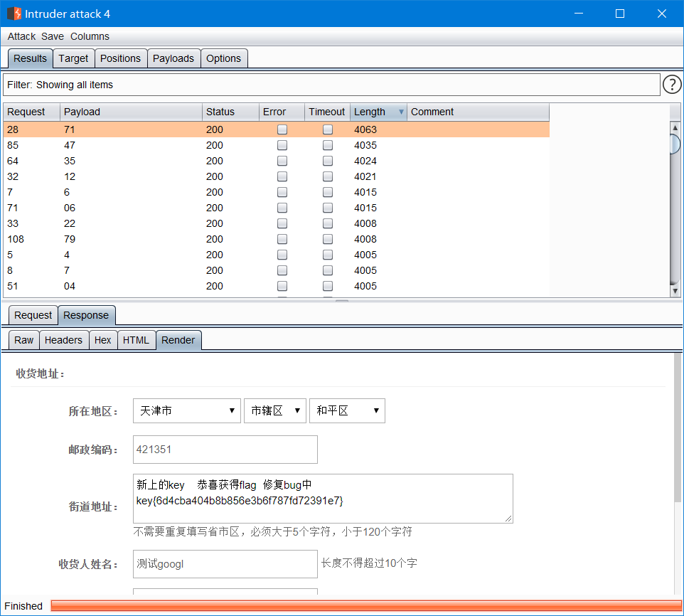The image size is (684, 616).
Task: Toggle Timeout checkbox for payload 47
Action: point(328,145)
